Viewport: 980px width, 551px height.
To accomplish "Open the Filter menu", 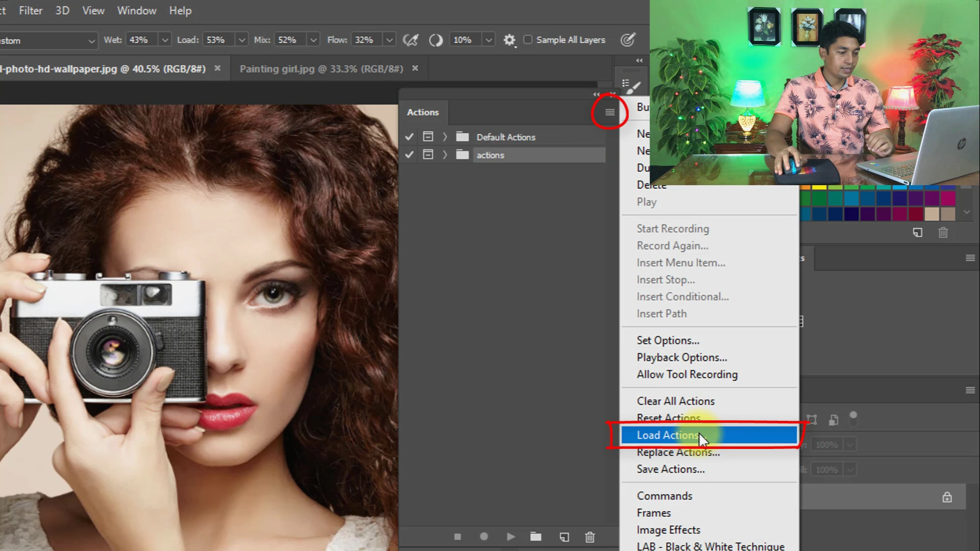I will click(x=31, y=11).
